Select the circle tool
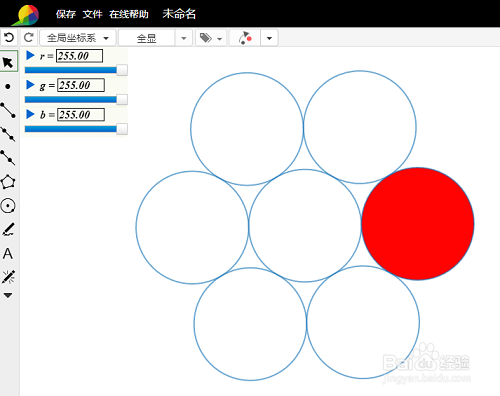 pyautogui.click(x=8, y=206)
